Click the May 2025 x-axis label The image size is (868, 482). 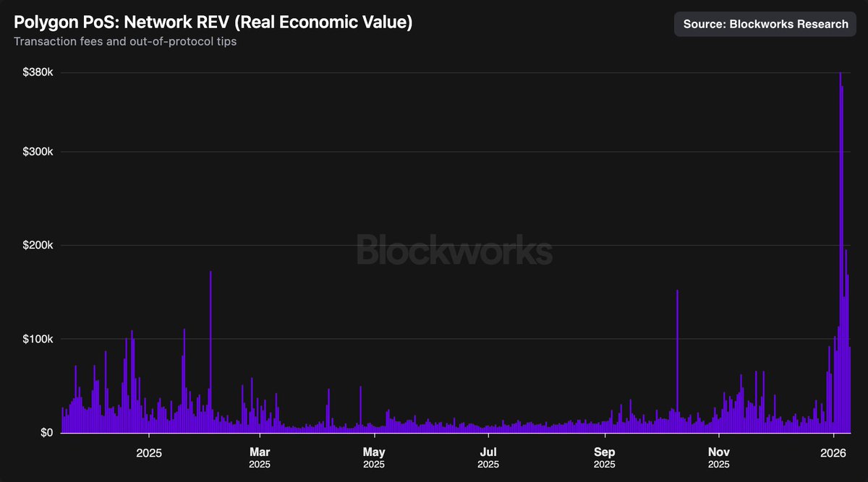tap(374, 457)
